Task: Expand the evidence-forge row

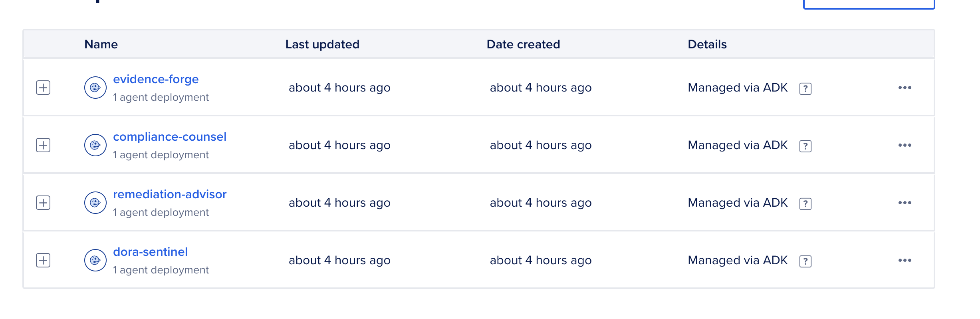Action: 43,88
